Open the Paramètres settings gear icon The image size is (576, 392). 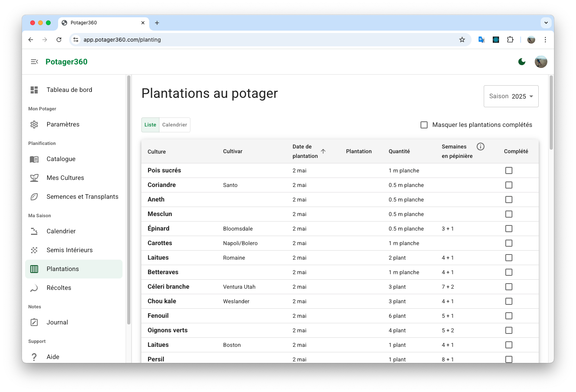coord(34,124)
